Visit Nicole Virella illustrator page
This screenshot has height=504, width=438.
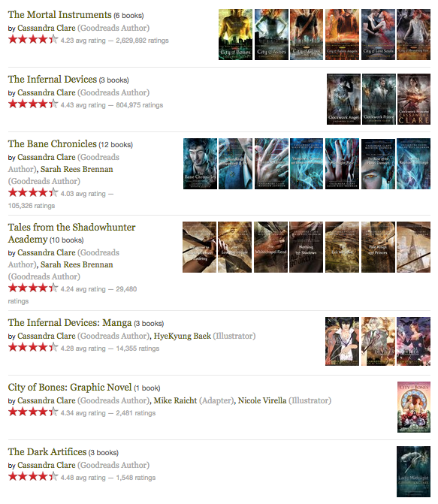click(x=262, y=401)
